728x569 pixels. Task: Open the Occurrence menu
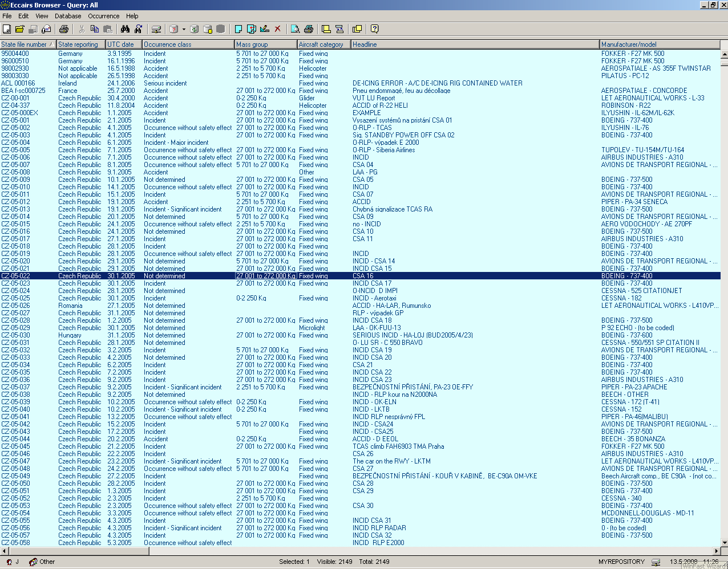(x=104, y=16)
